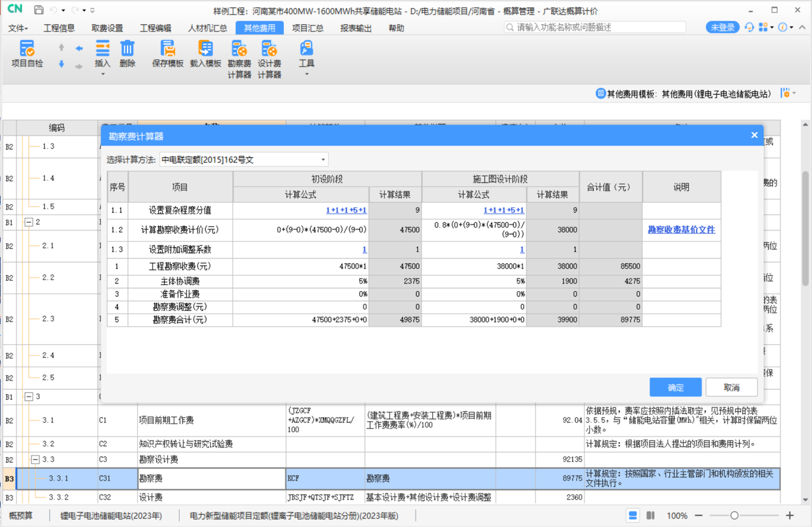This screenshot has width=812, height=527.
Task: Click the four-squares apps icon
Action: (x=763, y=27)
